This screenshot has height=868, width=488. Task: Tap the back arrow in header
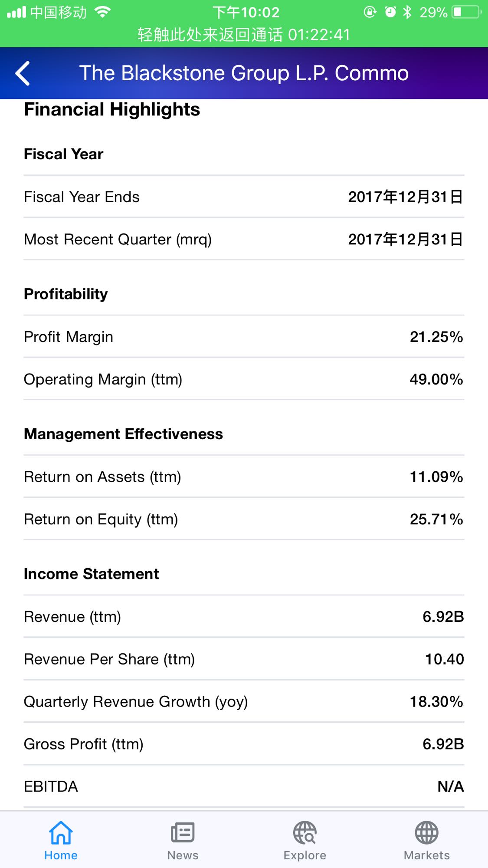pyautogui.click(x=23, y=73)
